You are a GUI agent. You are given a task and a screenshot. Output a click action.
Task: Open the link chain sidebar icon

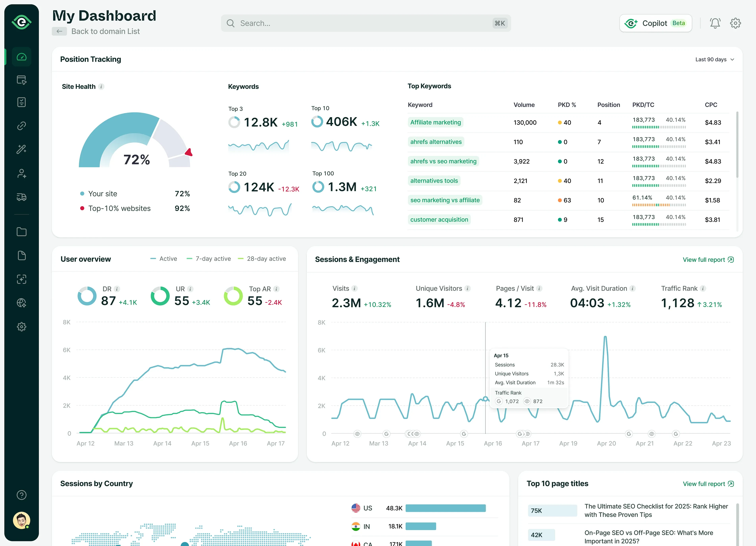point(22,126)
